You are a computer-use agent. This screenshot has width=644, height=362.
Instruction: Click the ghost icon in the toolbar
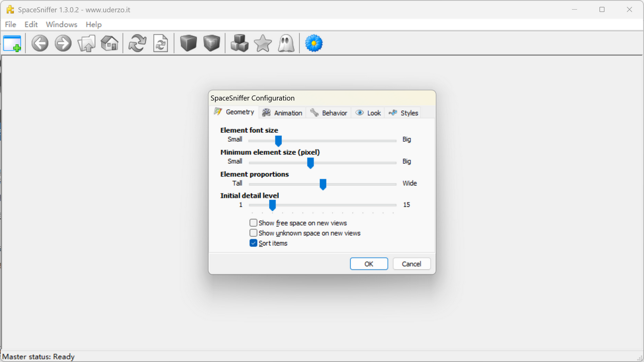coord(286,43)
